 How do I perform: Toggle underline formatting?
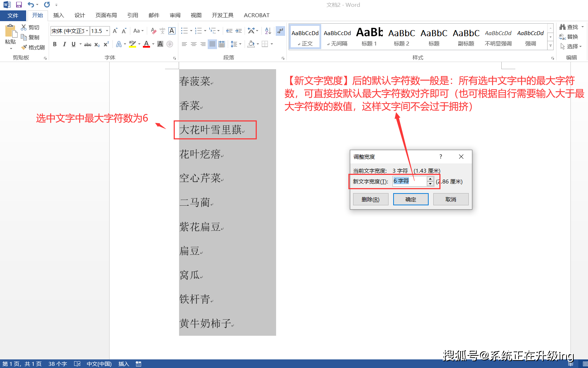click(x=73, y=44)
